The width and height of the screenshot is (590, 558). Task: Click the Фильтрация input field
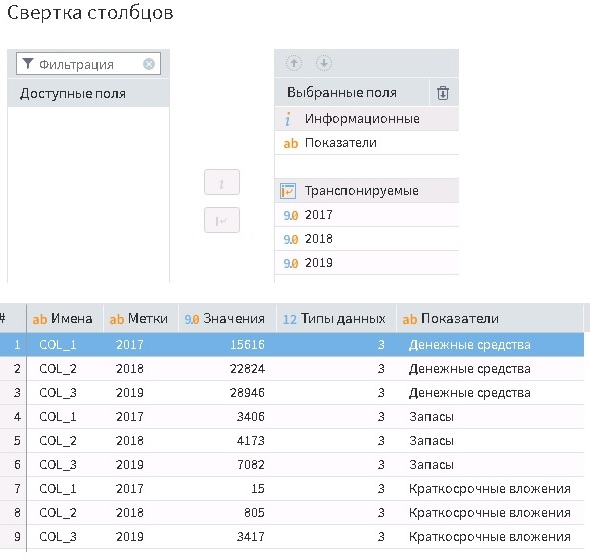pos(88,64)
